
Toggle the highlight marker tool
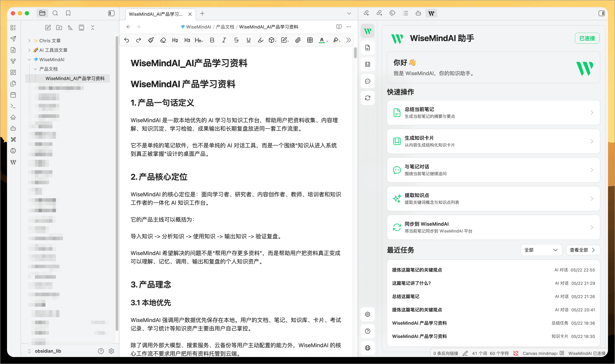tap(261, 40)
